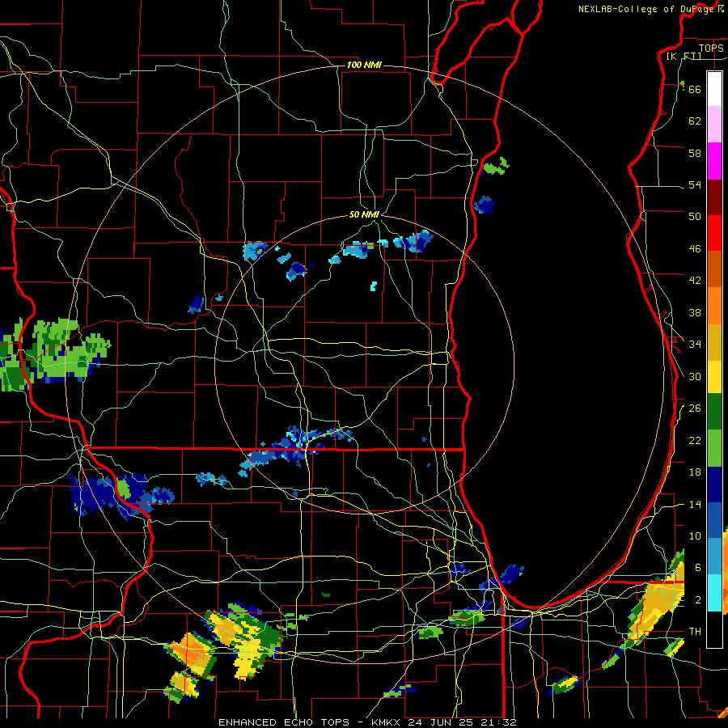
Task: Click the '38' legend value
Action: [695, 312]
